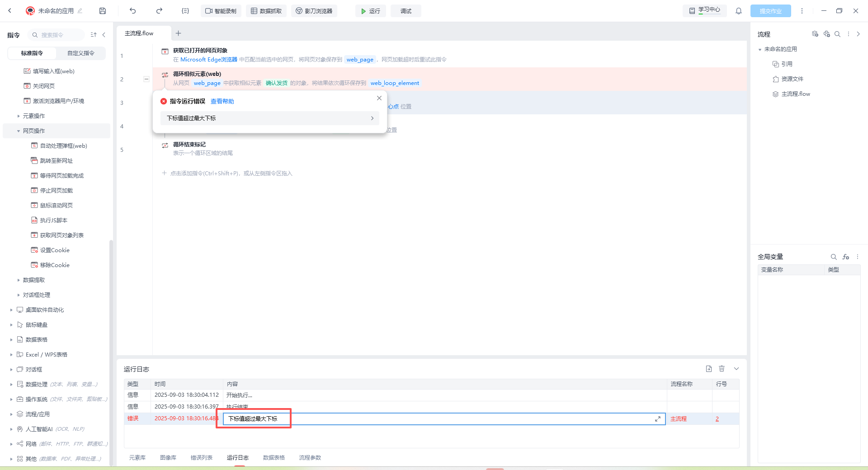
Task: Click the redo arrow icon
Action: pyautogui.click(x=159, y=11)
